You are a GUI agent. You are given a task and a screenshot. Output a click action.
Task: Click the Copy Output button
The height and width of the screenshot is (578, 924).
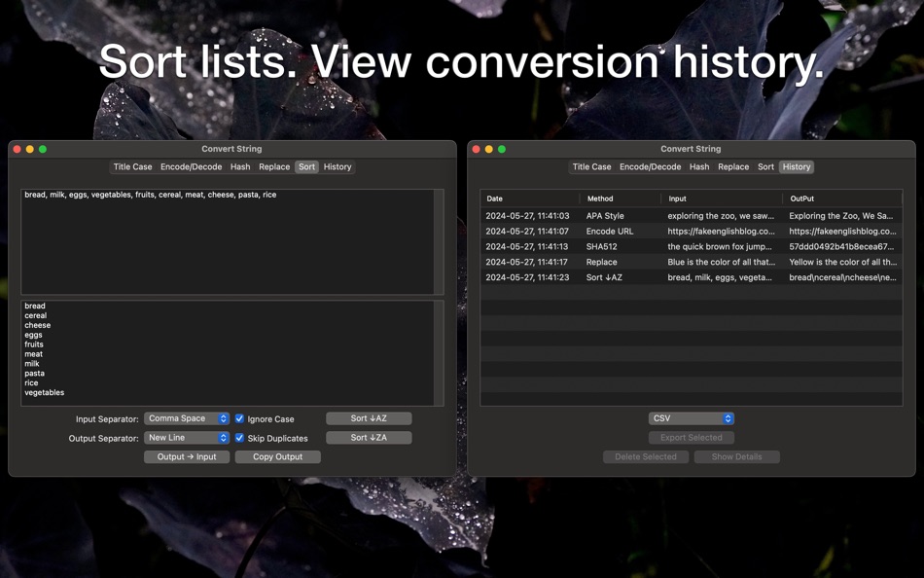[x=277, y=457]
